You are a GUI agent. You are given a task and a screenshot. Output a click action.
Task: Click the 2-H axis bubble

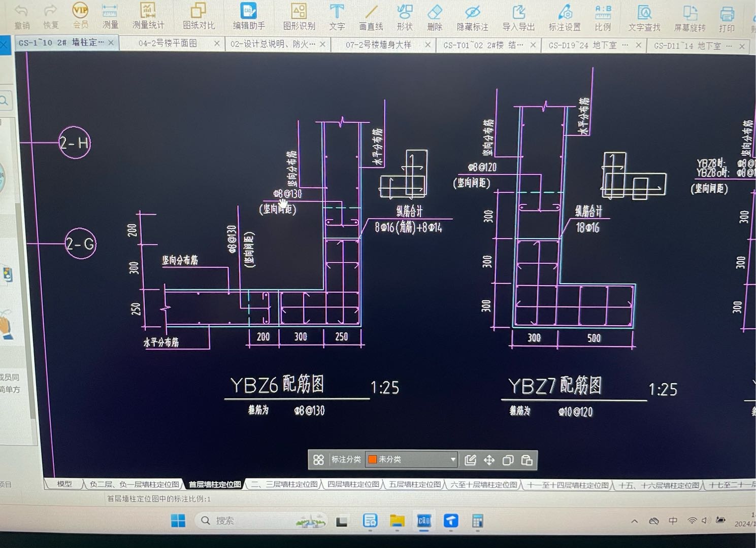pos(75,143)
